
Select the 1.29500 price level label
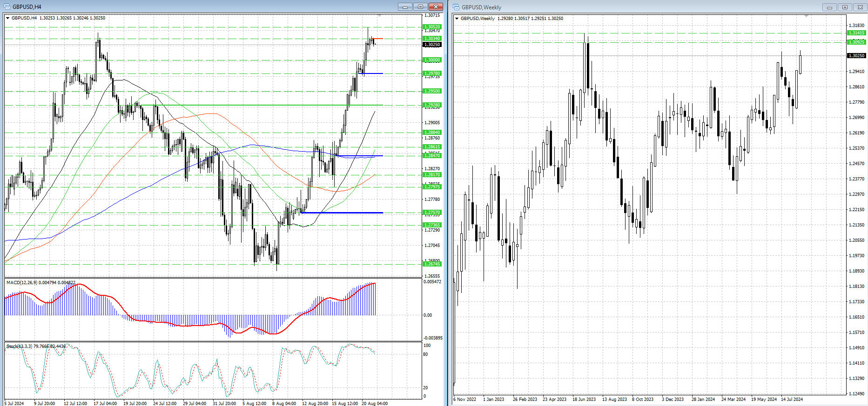click(x=432, y=91)
